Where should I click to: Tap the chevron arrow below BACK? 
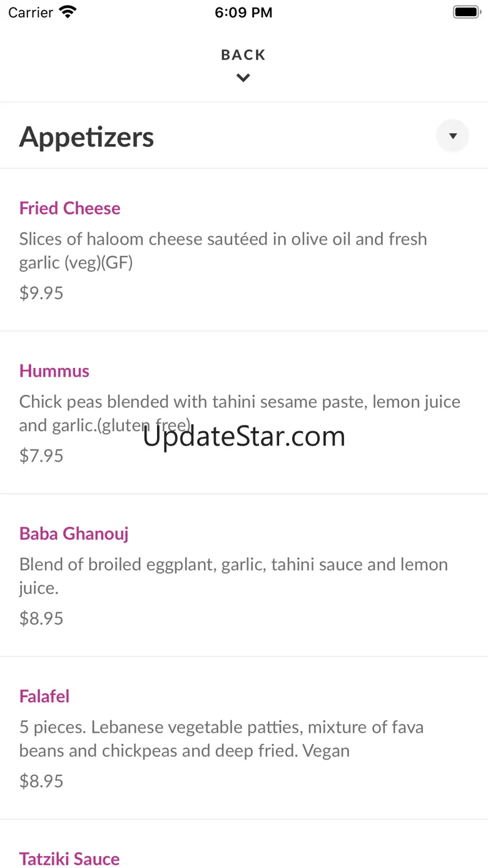click(x=243, y=78)
